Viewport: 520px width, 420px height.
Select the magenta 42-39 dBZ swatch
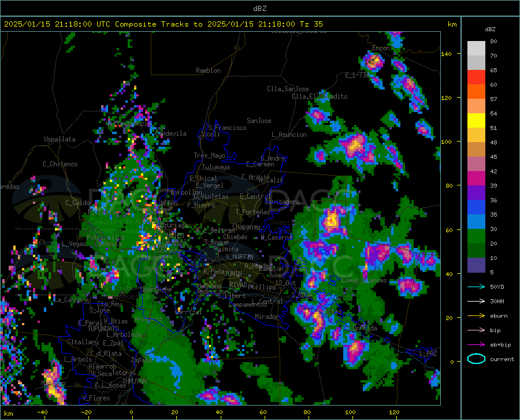[x=476, y=179]
